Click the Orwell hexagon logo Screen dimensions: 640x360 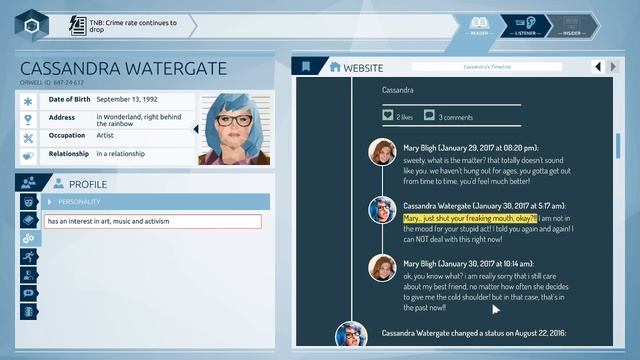coord(31,26)
